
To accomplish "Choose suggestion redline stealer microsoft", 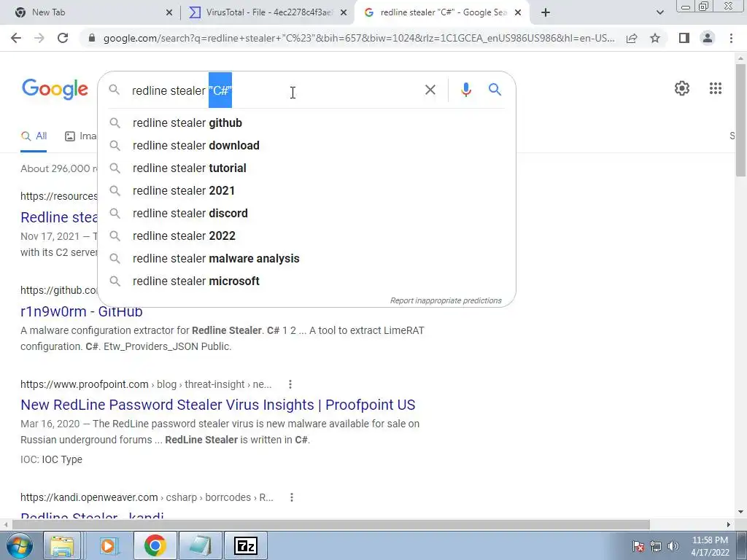I will click(307, 281).
